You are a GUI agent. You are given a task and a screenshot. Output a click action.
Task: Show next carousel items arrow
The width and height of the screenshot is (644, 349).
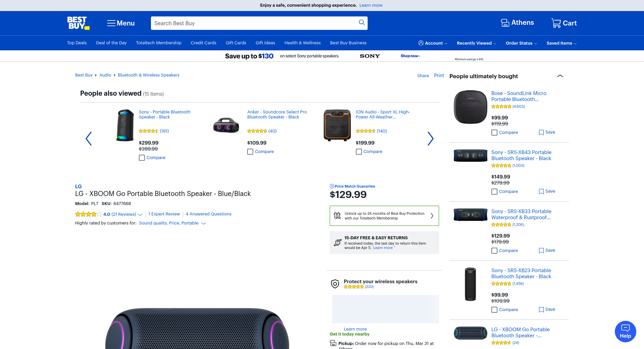[430, 139]
